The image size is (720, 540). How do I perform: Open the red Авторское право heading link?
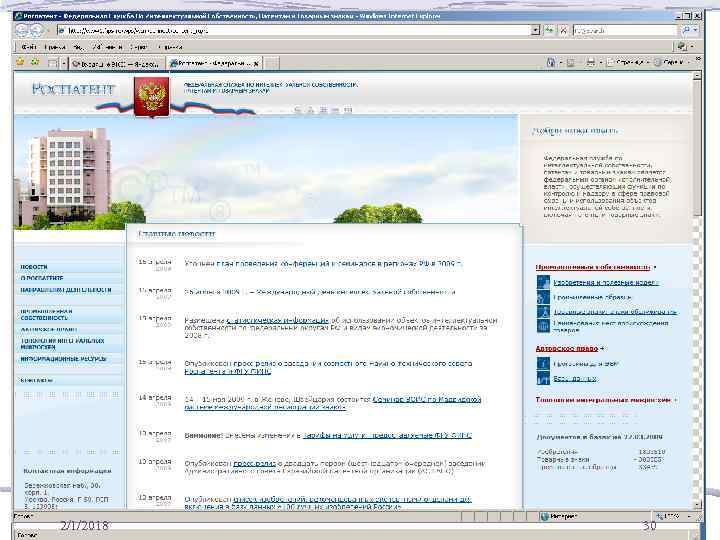(x=567, y=349)
